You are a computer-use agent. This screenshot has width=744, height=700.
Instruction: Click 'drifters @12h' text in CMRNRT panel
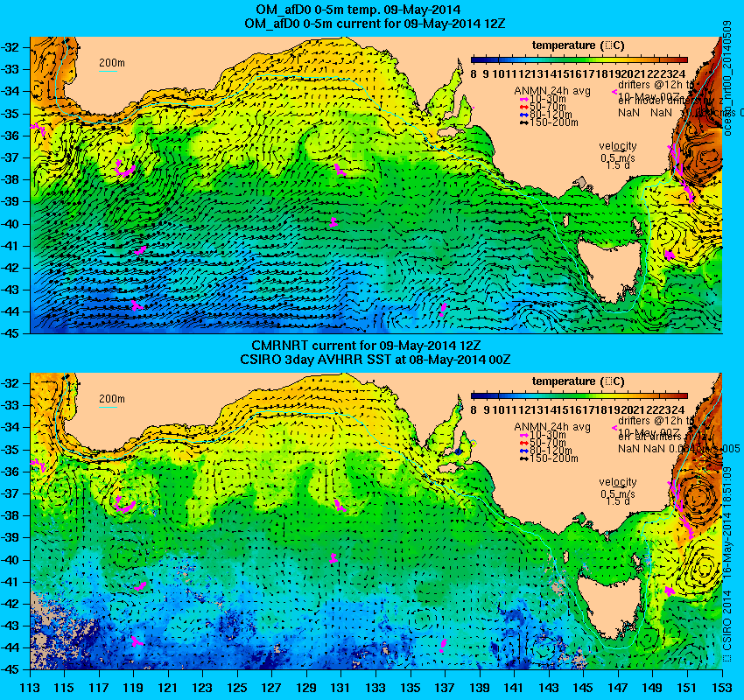[x=650, y=421]
